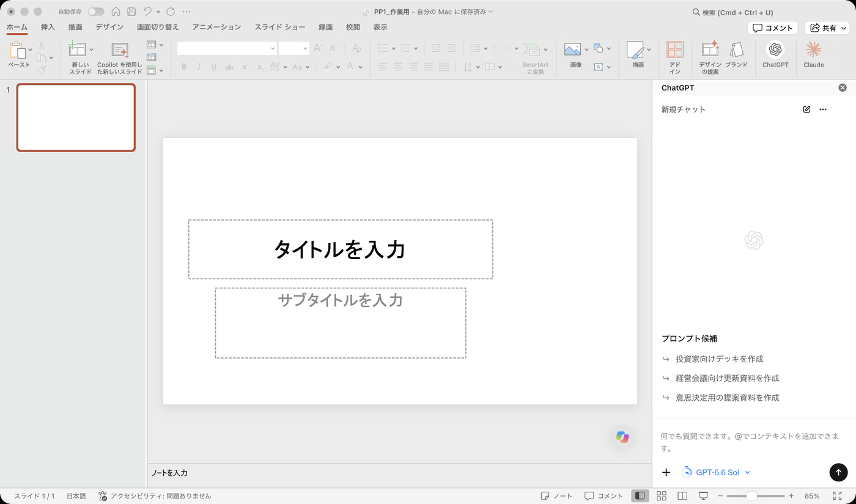Fit the slide to the current window
Screen dimensions: 856x504
[837, 496]
